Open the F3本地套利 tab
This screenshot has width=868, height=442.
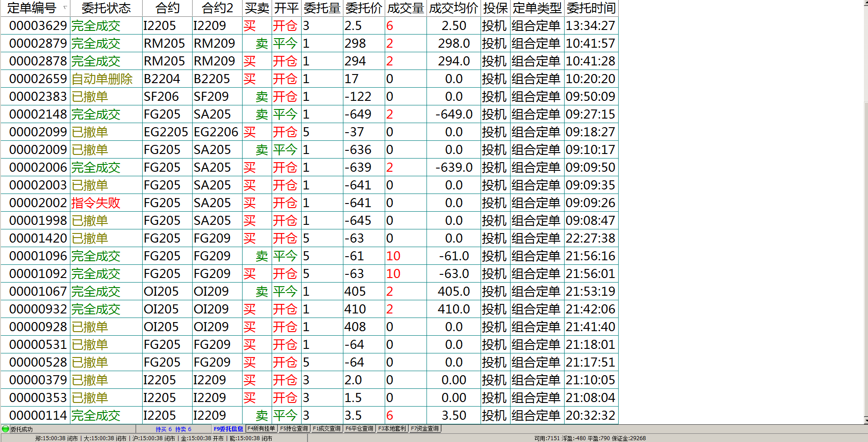tap(392, 428)
